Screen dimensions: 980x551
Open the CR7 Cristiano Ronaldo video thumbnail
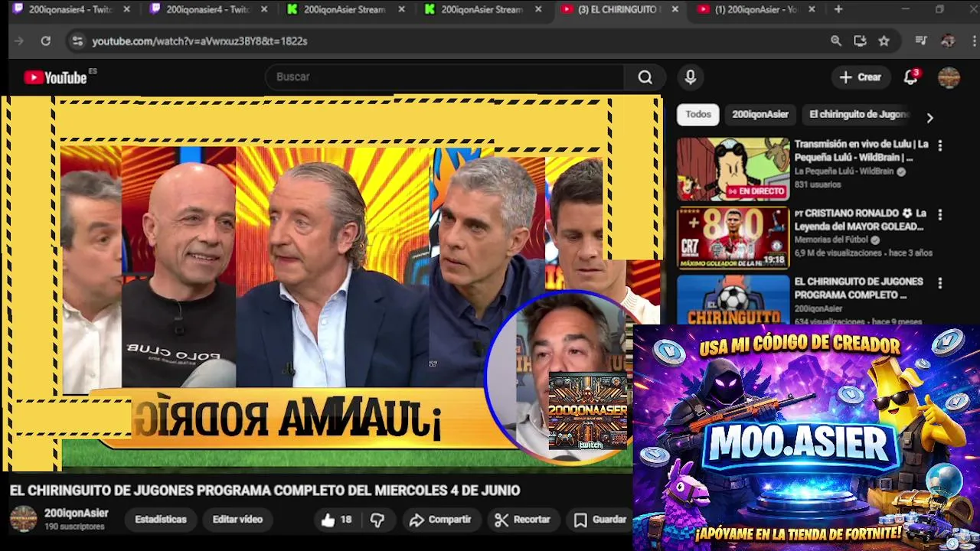(x=733, y=238)
